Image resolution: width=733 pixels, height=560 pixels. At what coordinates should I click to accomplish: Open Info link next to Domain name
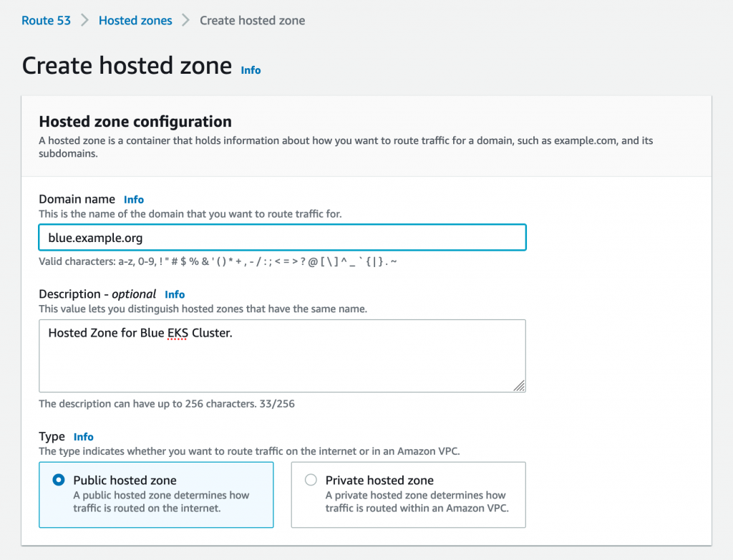pyautogui.click(x=134, y=200)
